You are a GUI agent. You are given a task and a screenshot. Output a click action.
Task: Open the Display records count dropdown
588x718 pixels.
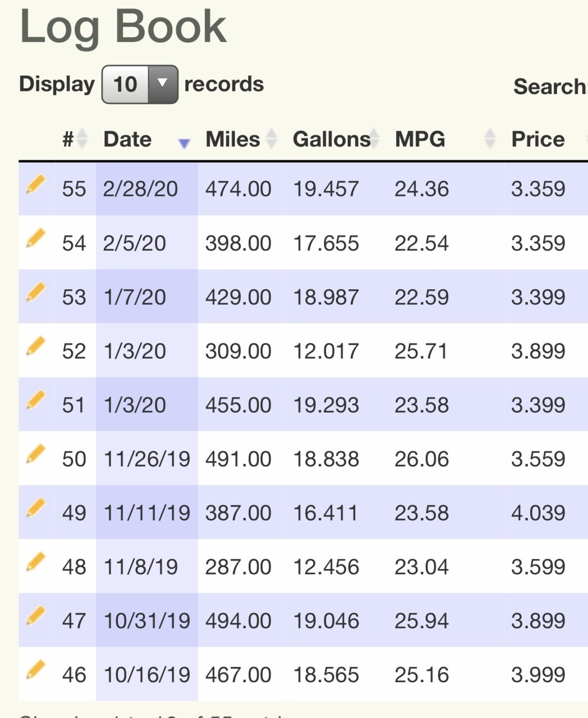tap(140, 84)
